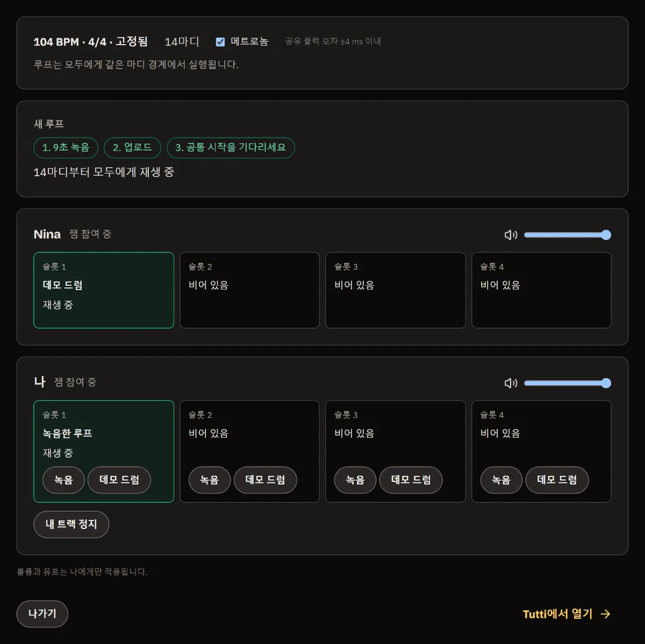Click the 새 루프 section title
The image size is (645, 644).
49,124
